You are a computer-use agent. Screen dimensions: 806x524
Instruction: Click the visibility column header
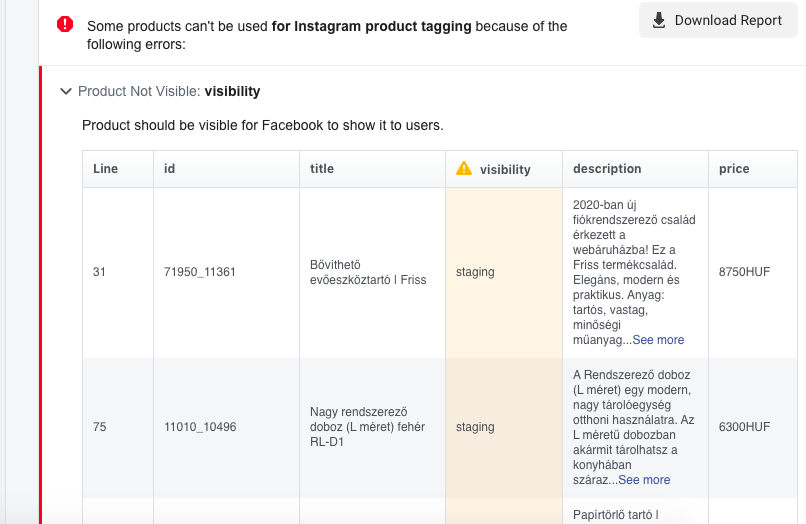point(504,169)
